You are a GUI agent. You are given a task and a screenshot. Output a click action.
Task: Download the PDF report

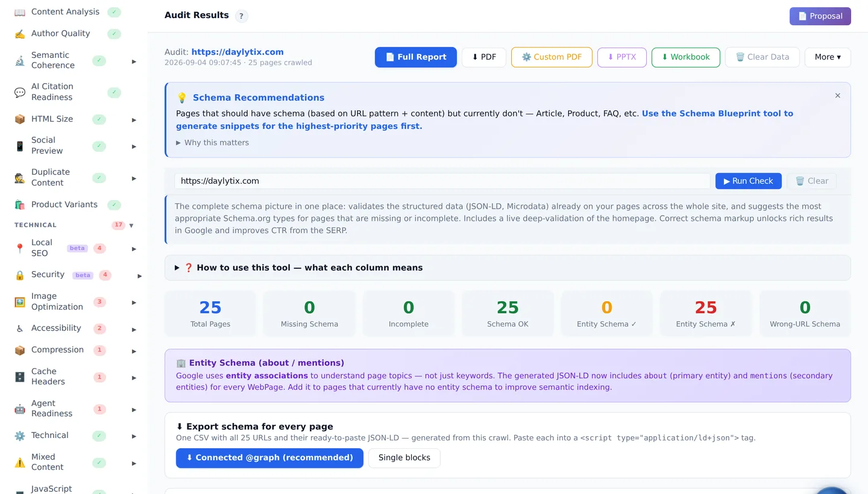tap(484, 57)
